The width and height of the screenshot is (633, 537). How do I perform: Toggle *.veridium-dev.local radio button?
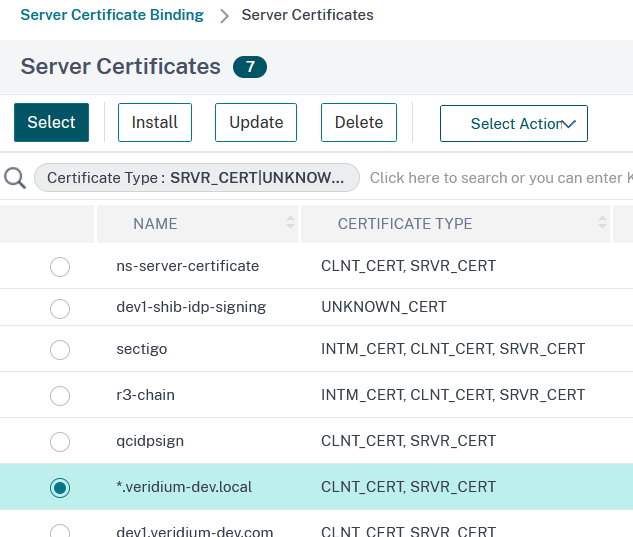click(60, 487)
